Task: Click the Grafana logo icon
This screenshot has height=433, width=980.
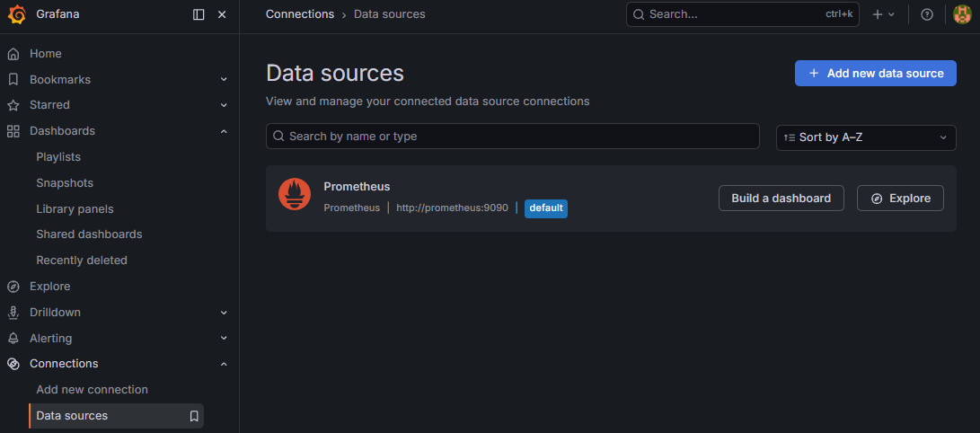Action: [x=17, y=14]
